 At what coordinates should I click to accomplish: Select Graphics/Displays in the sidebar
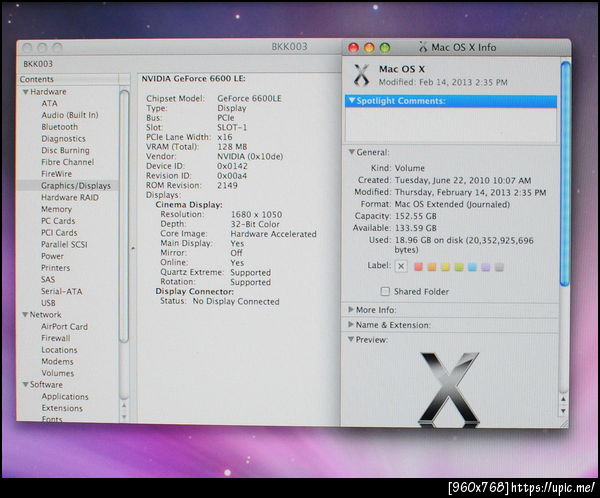(x=76, y=186)
